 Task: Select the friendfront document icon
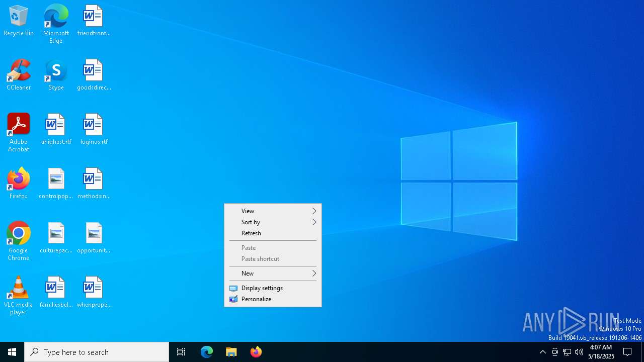pyautogui.click(x=94, y=21)
